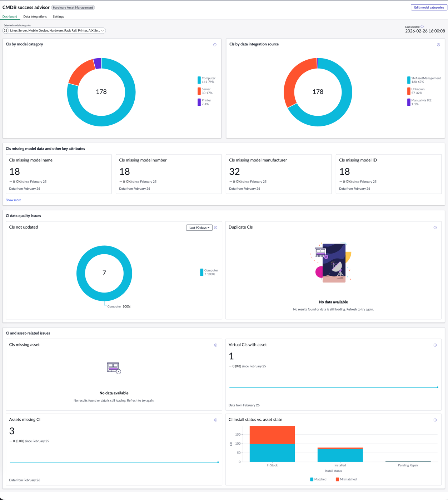Screen dimensions: 448x500
Task: Open the CIs missing model name card
Action: pyautogui.click(x=59, y=174)
